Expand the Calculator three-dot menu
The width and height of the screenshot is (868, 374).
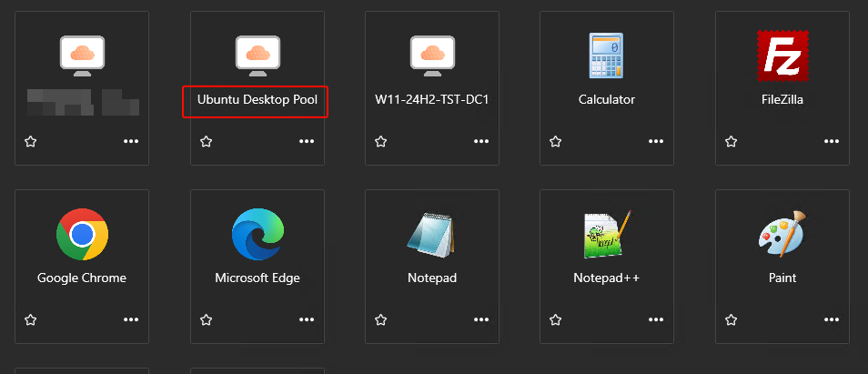[x=656, y=142]
